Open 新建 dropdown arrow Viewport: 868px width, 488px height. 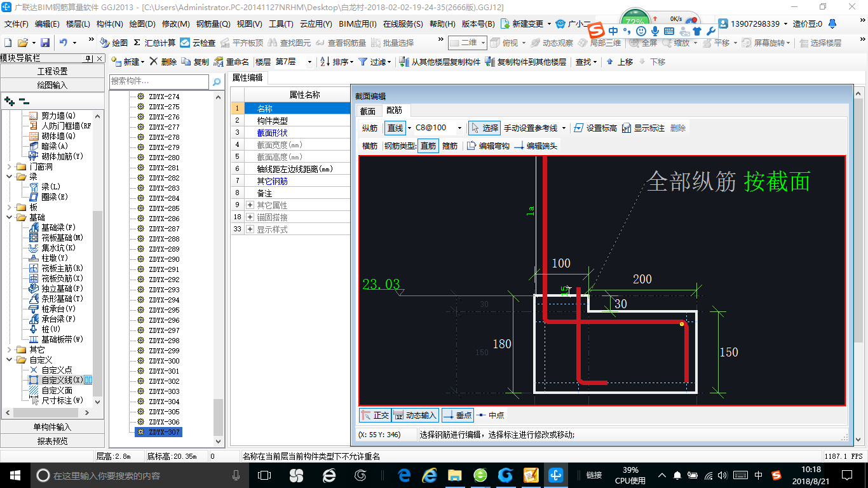point(143,62)
